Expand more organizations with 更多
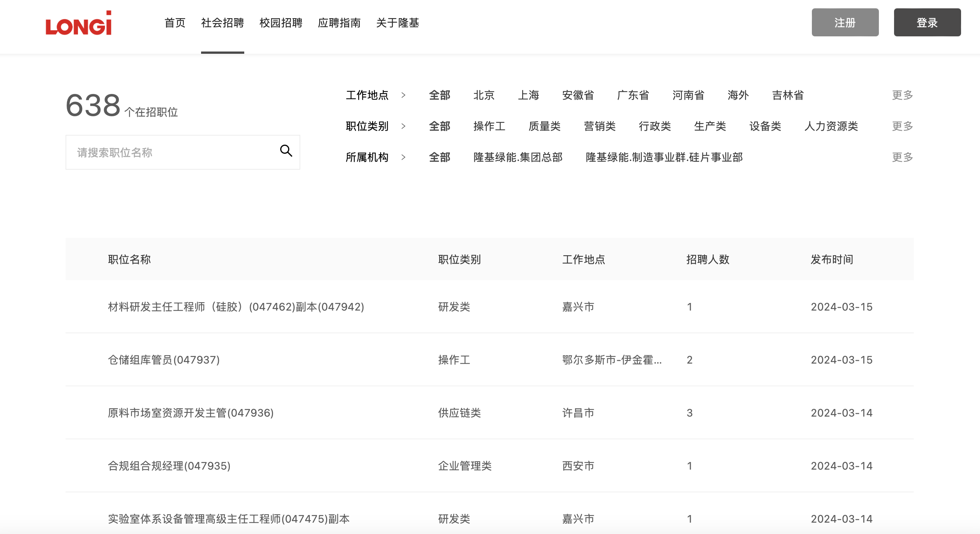The width and height of the screenshot is (980, 534). tap(902, 157)
